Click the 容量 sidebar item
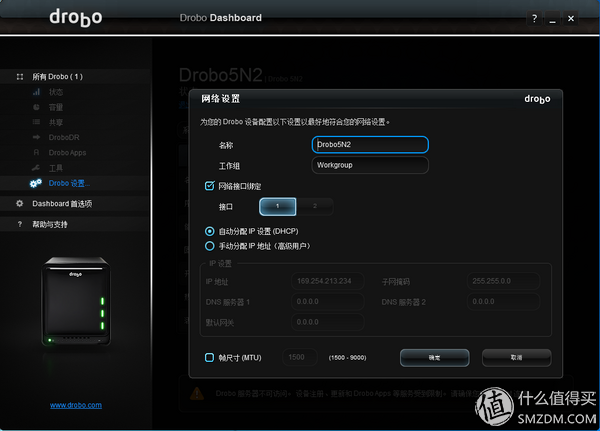600x431 pixels. click(x=56, y=107)
